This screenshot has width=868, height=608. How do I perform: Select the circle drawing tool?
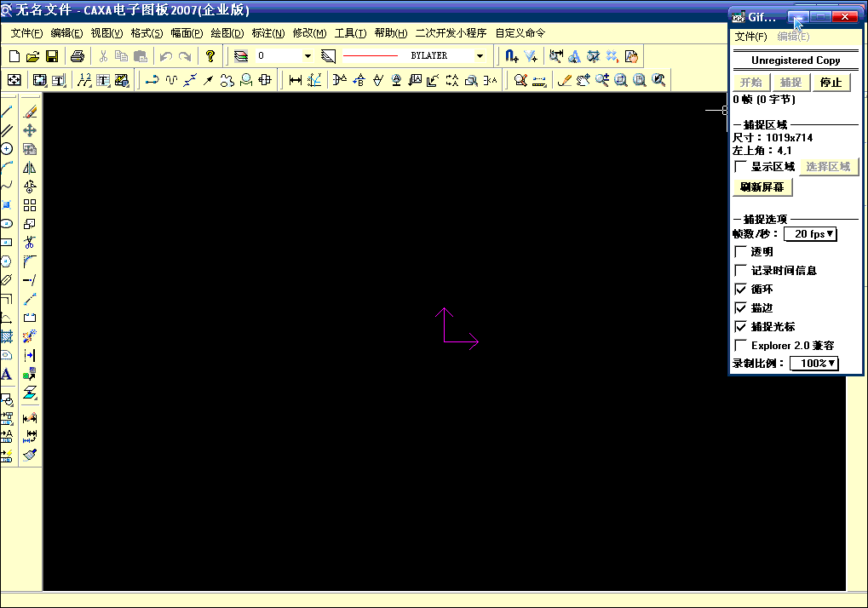coord(7,149)
